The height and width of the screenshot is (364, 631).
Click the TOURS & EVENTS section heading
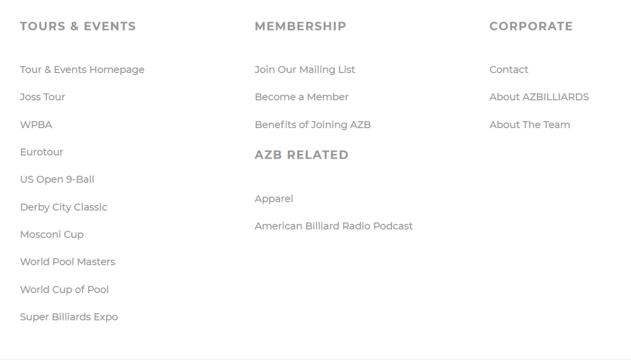click(77, 26)
